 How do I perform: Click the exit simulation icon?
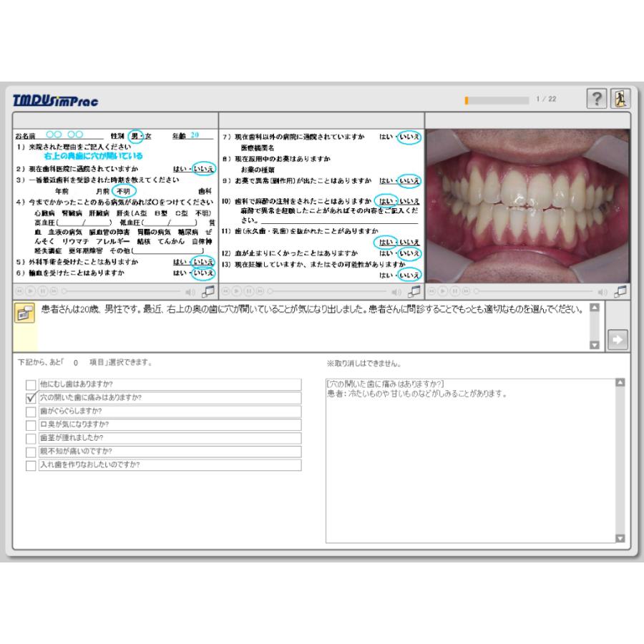pyautogui.click(x=620, y=99)
